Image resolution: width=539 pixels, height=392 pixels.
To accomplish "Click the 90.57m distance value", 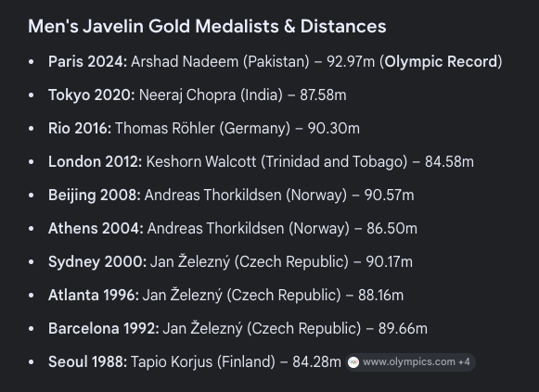I will [x=389, y=195].
